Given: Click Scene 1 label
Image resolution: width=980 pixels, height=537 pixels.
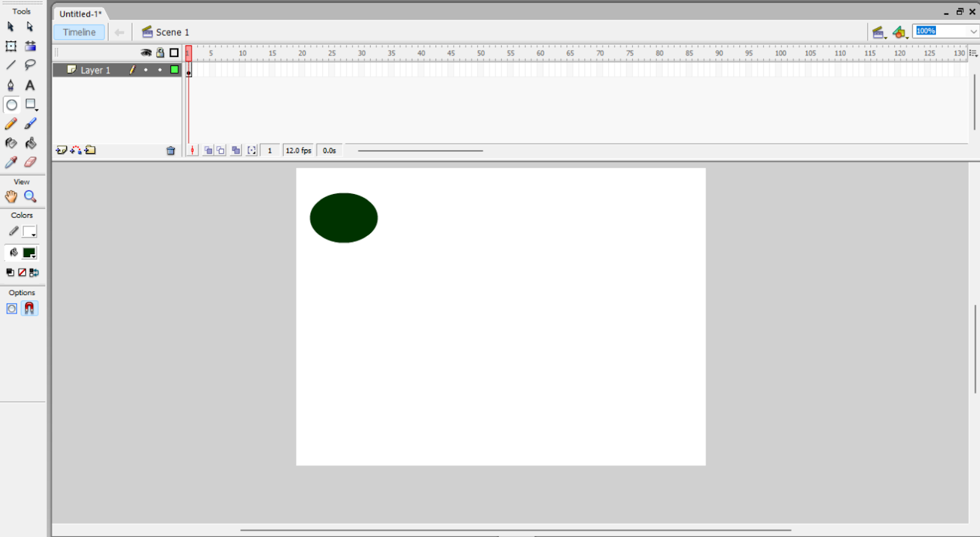Looking at the screenshot, I should click(x=172, y=32).
